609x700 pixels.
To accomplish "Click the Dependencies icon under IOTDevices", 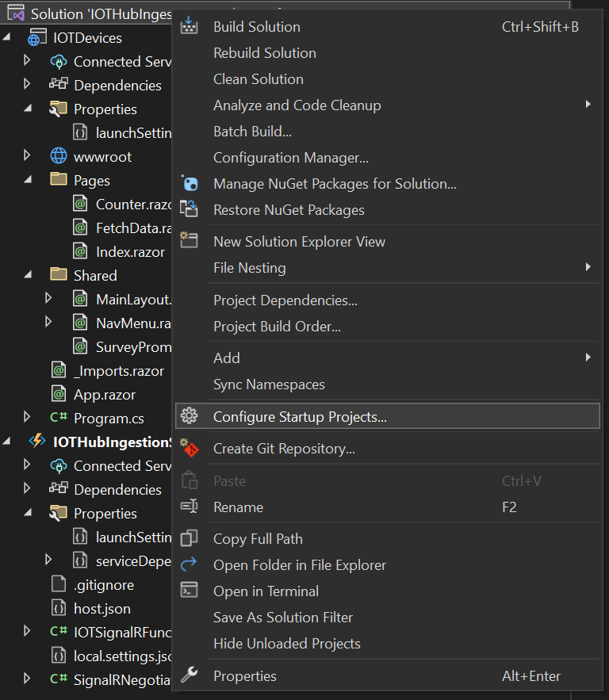I will pyautogui.click(x=59, y=84).
